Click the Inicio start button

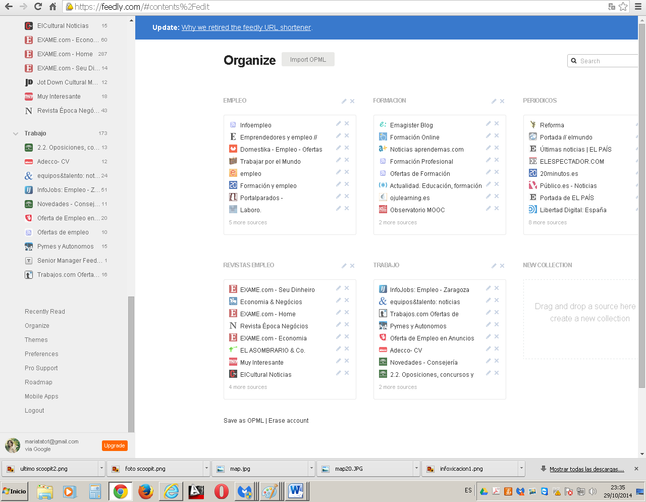coord(14,491)
